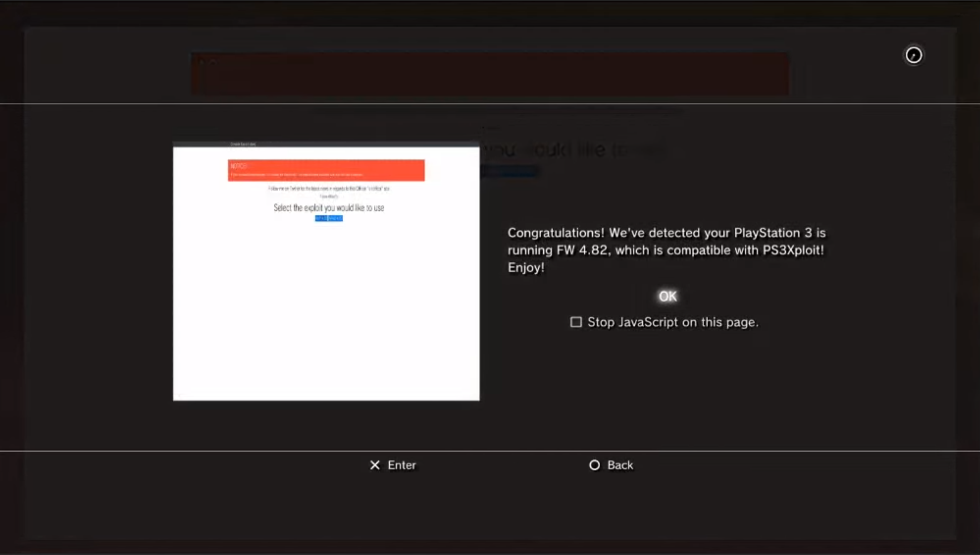The image size is (980, 555).
Task: Click the Congratulations FW 4.82 message text
Action: pyautogui.click(x=666, y=250)
